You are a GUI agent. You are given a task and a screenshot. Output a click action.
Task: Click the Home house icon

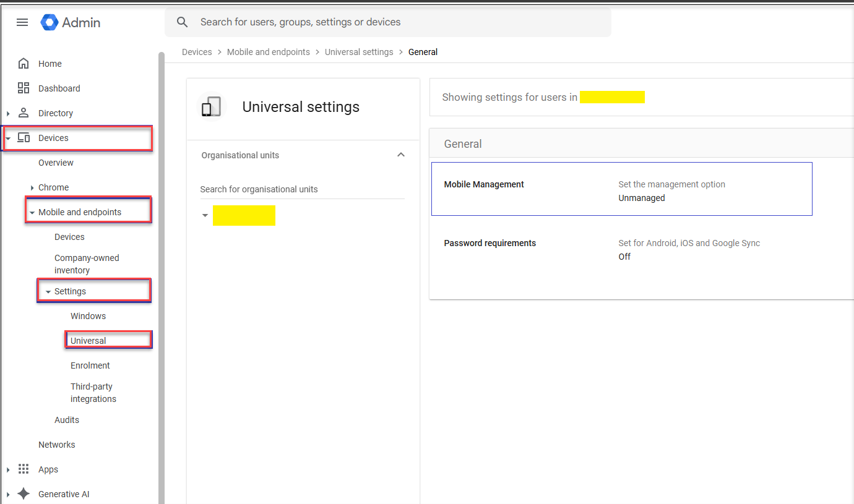[24, 64]
